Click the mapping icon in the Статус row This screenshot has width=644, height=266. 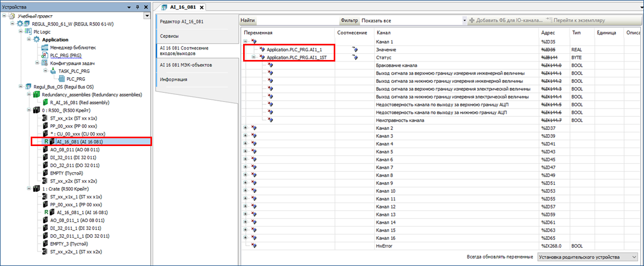point(355,57)
